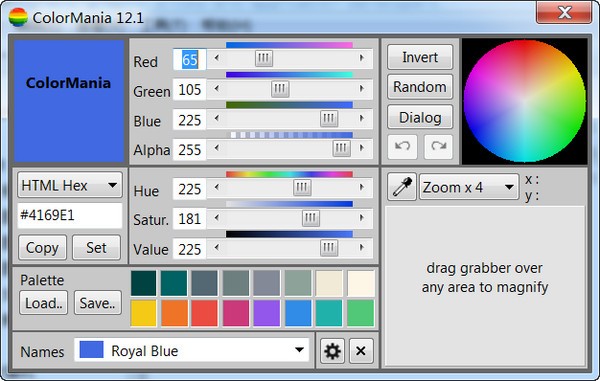Click the Blue slider handle
This screenshot has width=600, height=381.
tap(329, 118)
